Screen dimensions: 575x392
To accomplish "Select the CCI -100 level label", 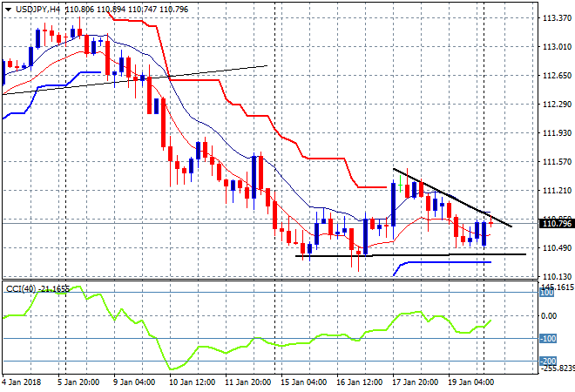I will pyautogui.click(x=548, y=339).
